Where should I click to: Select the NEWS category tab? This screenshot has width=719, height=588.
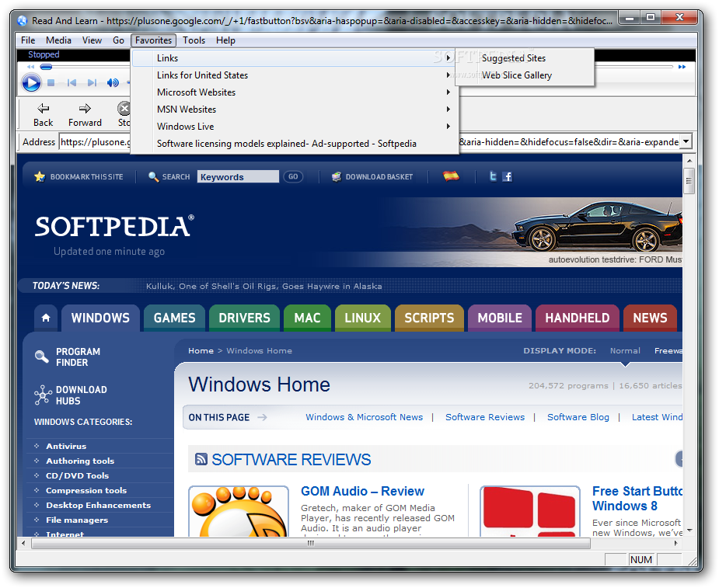tap(651, 318)
